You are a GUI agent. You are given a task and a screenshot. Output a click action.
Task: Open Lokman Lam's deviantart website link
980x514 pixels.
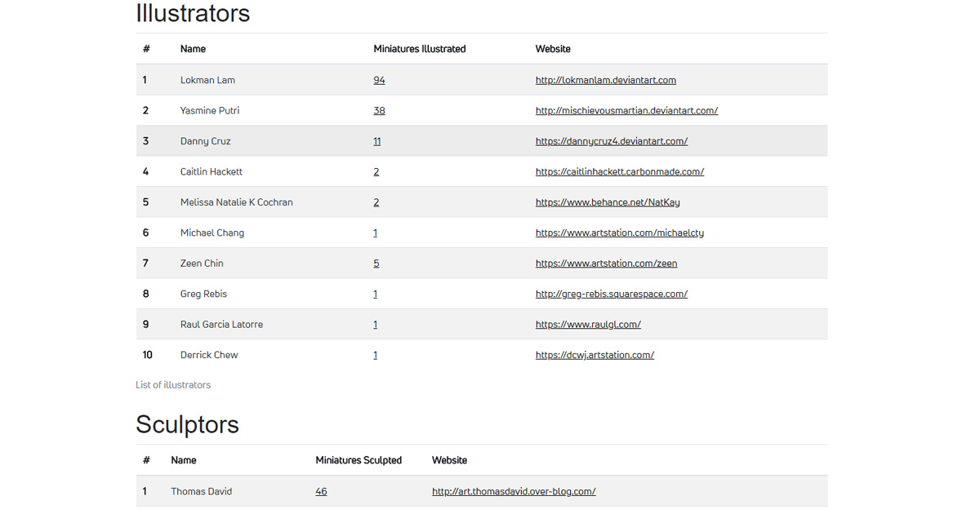click(x=605, y=80)
